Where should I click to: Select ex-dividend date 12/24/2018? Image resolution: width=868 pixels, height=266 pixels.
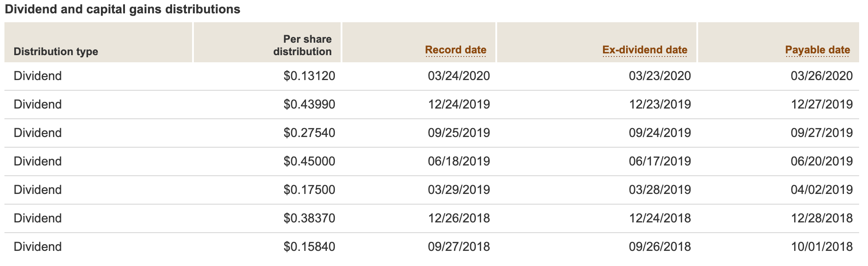(x=660, y=218)
